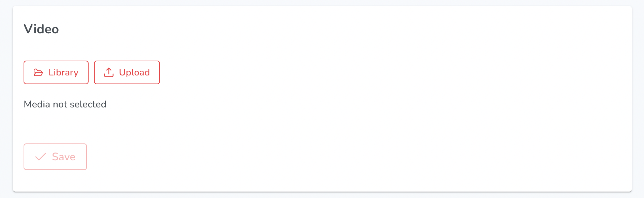Screen dimensions: 644x198
Task: Click the red outlined Upload button
Action: click(127, 72)
